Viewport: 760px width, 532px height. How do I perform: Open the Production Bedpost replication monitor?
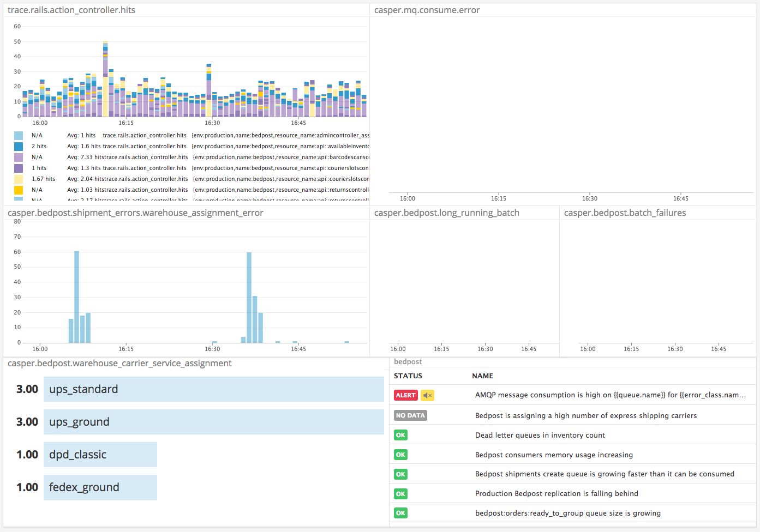[x=556, y=493]
